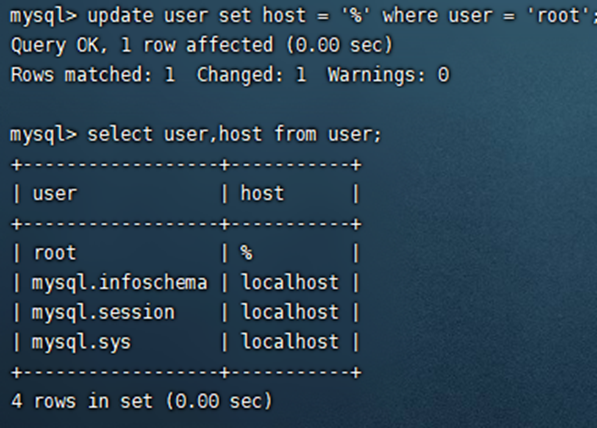The width and height of the screenshot is (597, 428).
Task: Click localhost in the mysql.infoschema row
Action: pyautogui.click(x=289, y=282)
